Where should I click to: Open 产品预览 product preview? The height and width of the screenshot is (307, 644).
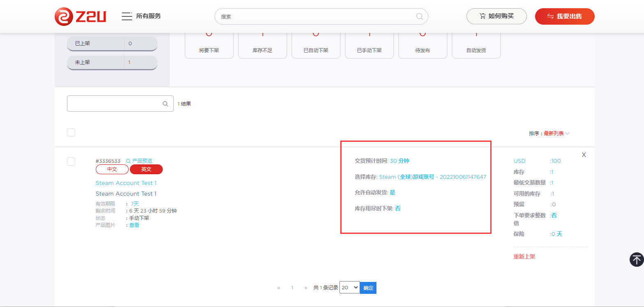139,161
